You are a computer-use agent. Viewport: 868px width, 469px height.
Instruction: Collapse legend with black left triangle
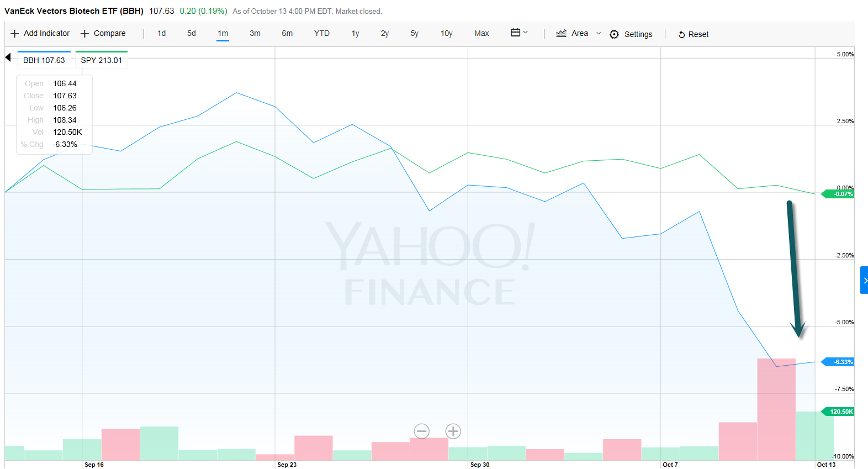click(x=8, y=57)
